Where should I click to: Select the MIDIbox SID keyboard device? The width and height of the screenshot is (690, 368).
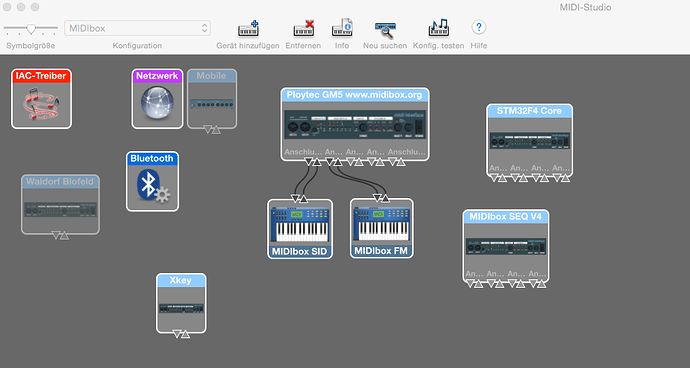pyautogui.click(x=300, y=229)
